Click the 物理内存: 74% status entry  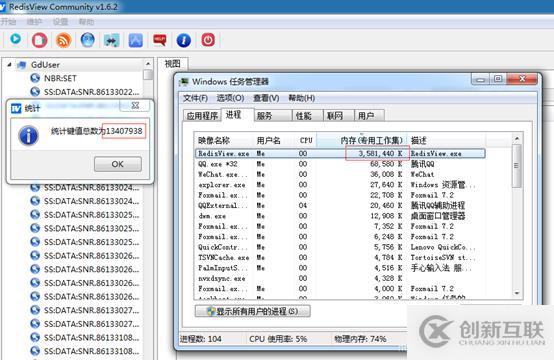click(360, 339)
